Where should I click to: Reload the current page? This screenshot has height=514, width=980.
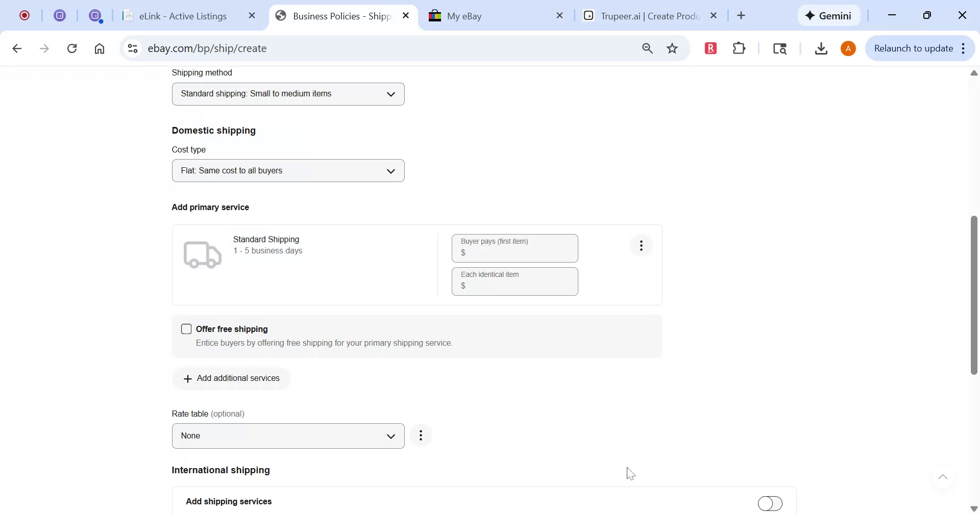click(x=72, y=48)
